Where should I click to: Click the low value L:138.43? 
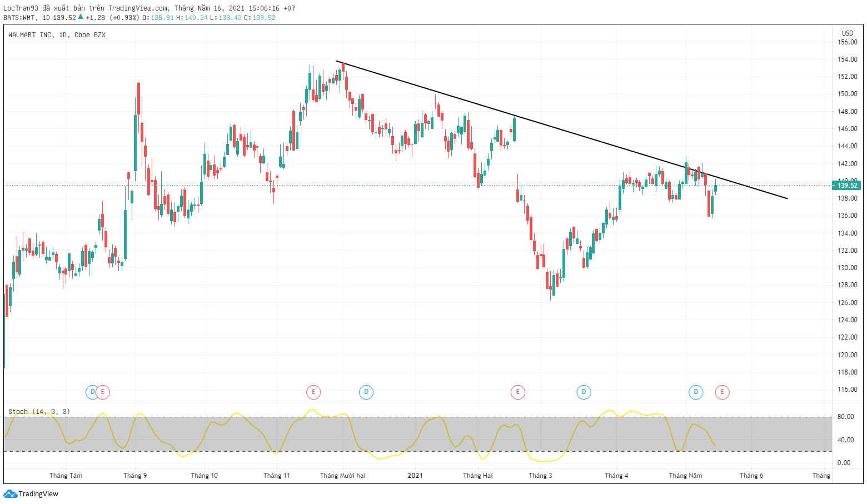(x=226, y=18)
